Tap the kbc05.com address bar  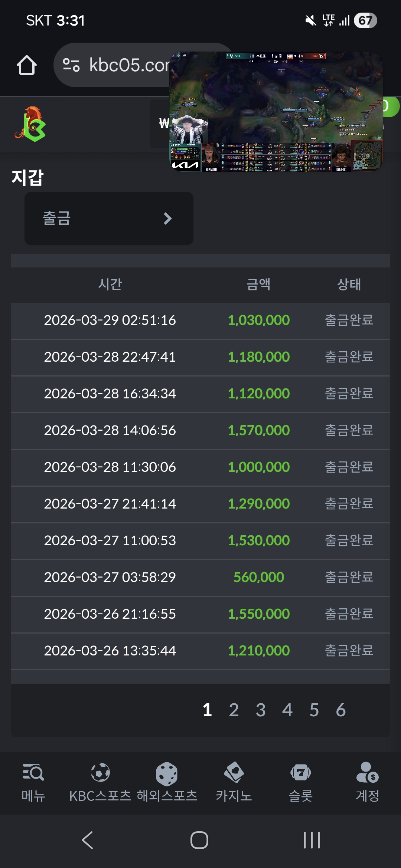(123, 65)
